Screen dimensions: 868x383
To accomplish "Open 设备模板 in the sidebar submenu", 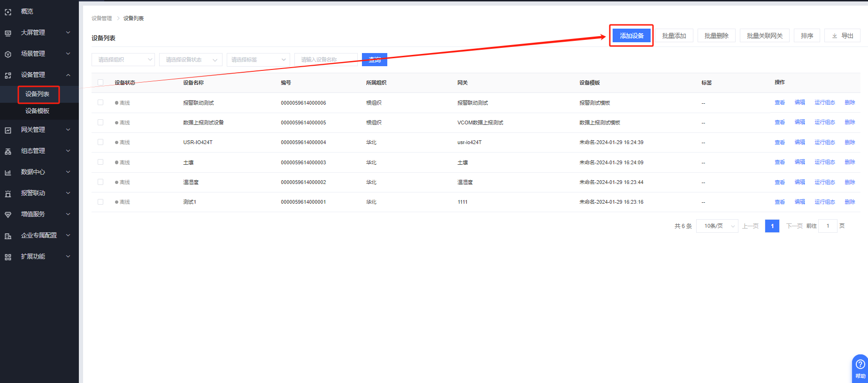I will click(37, 111).
